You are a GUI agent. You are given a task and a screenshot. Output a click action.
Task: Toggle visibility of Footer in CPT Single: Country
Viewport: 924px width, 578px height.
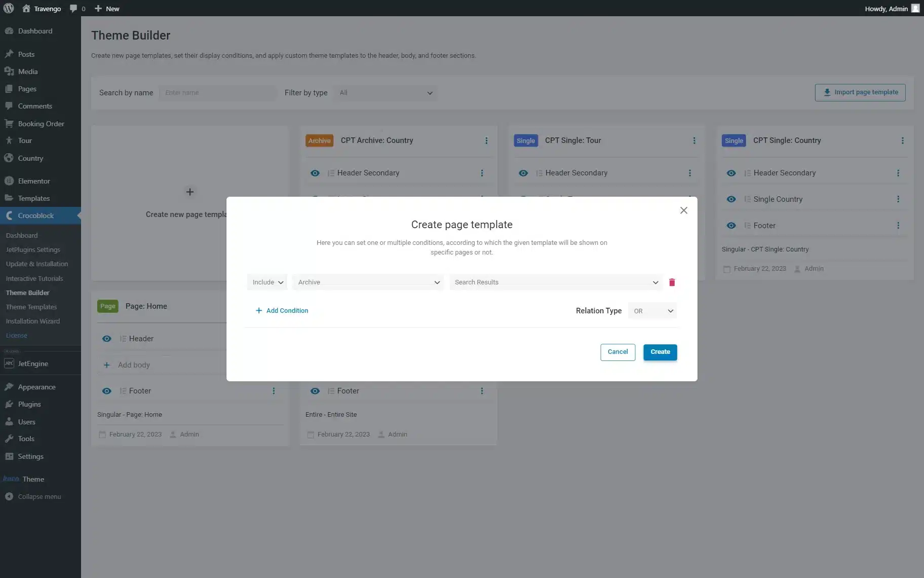pyautogui.click(x=731, y=226)
